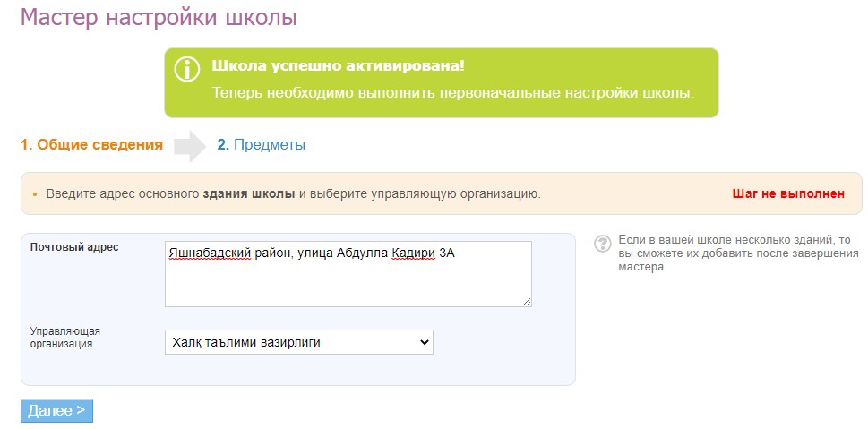Click the question mark help icon

pyautogui.click(x=602, y=245)
